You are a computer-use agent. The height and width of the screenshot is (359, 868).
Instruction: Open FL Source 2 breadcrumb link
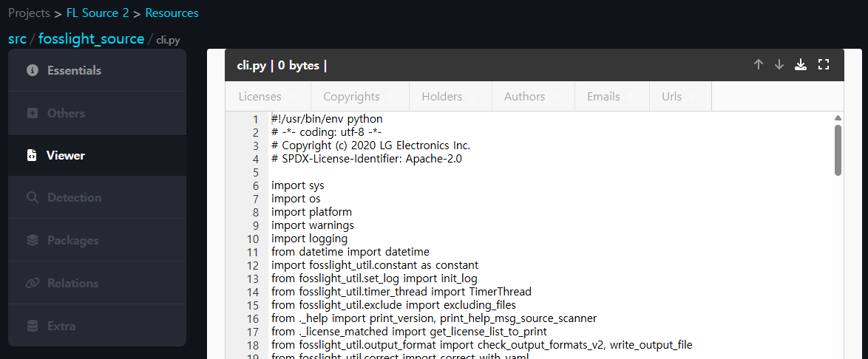click(x=98, y=13)
